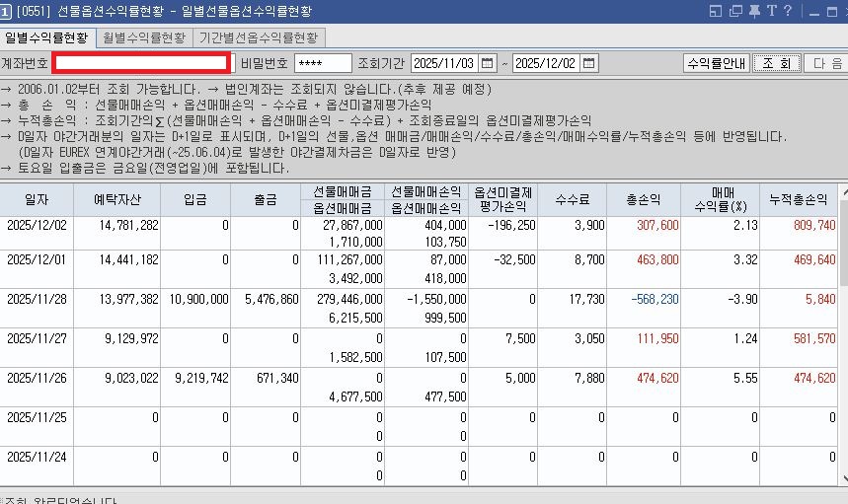
Task: Click the 매매 수익률(%) column header
Action: [721, 200]
